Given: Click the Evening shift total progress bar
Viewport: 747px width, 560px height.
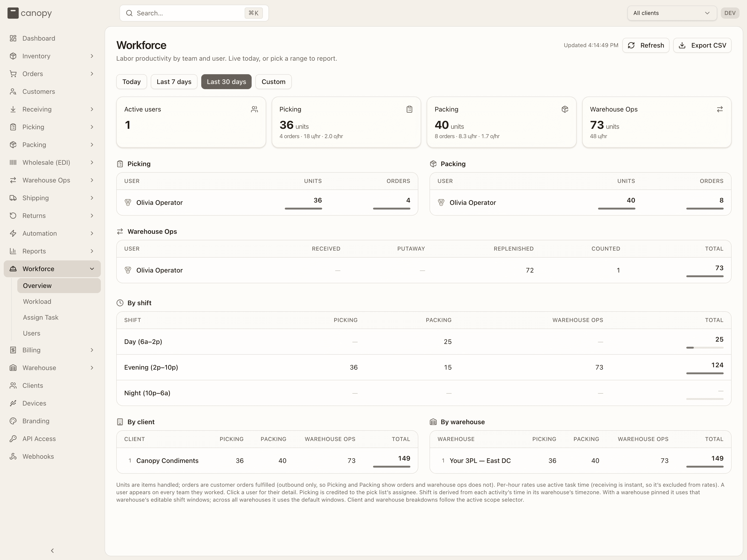Looking at the screenshot, I should click(705, 373).
